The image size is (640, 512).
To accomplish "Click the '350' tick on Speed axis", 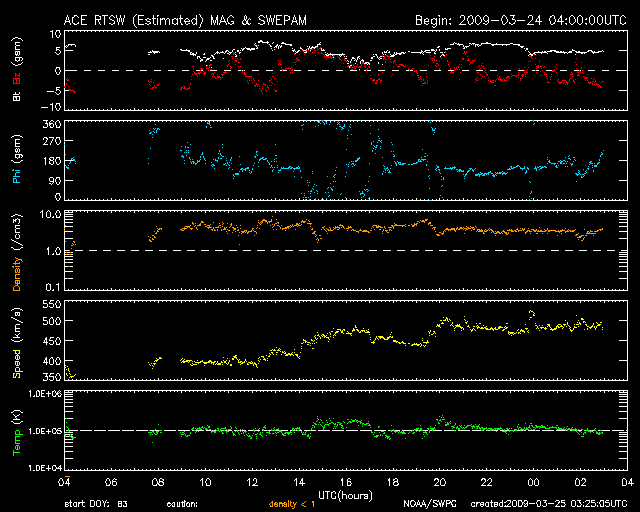I will click(52, 377).
